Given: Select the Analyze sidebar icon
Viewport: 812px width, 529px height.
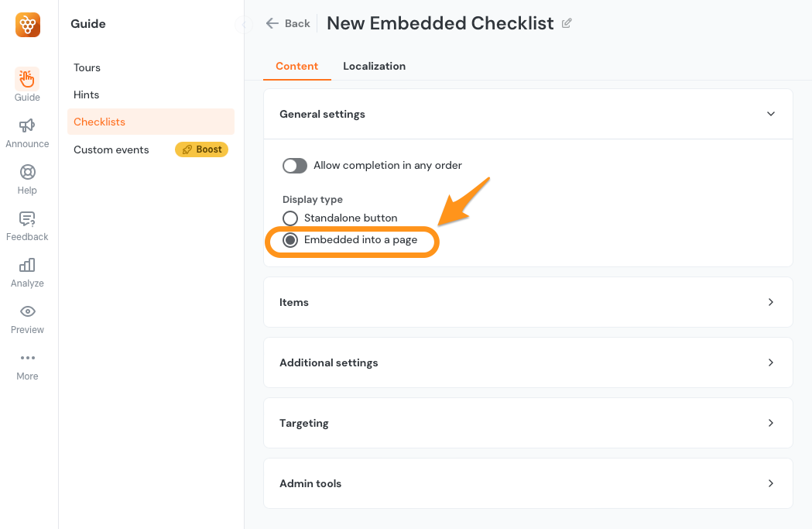Looking at the screenshot, I should [26, 270].
